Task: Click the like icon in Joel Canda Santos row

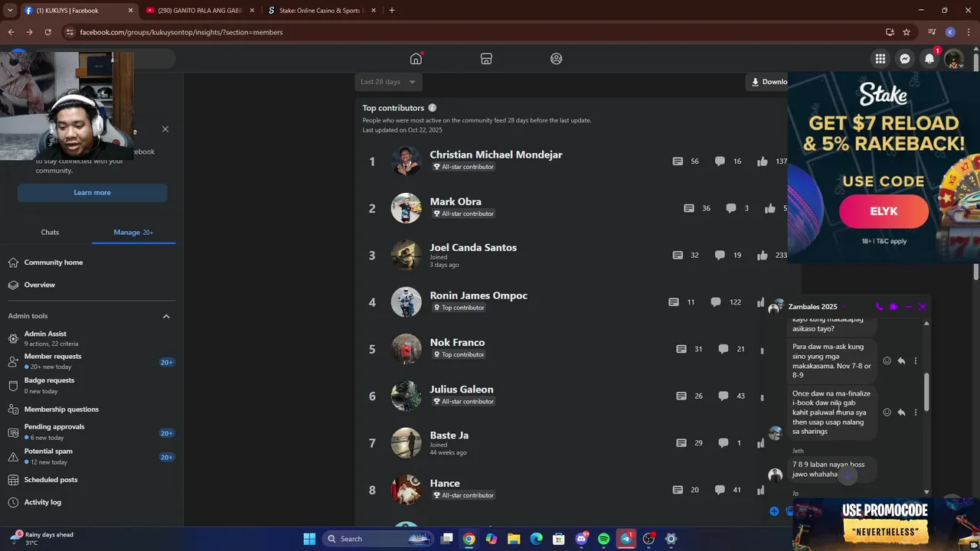Action: (x=763, y=255)
